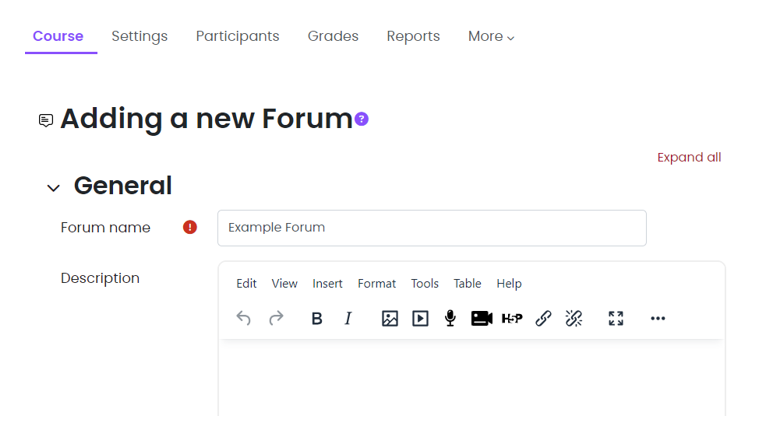The height and width of the screenshot is (423, 772).
Task: Toggle italic formatting in the editor
Action: tap(348, 318)
